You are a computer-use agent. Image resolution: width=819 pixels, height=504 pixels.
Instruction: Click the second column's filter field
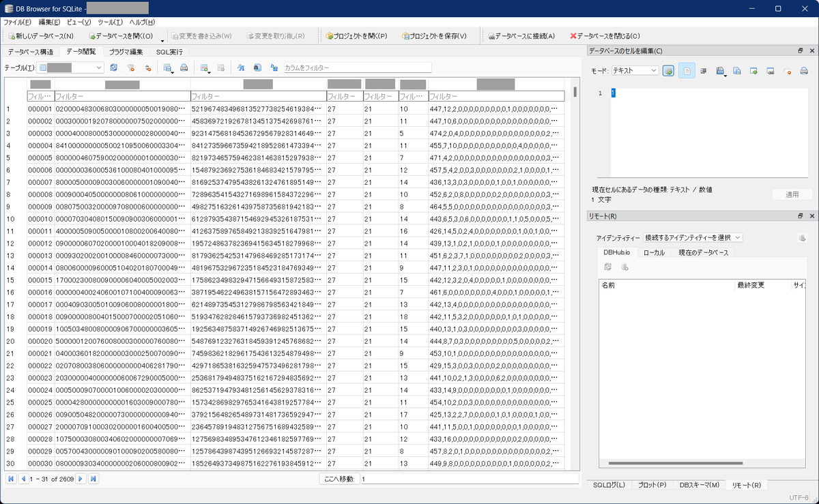coord(121,96)
